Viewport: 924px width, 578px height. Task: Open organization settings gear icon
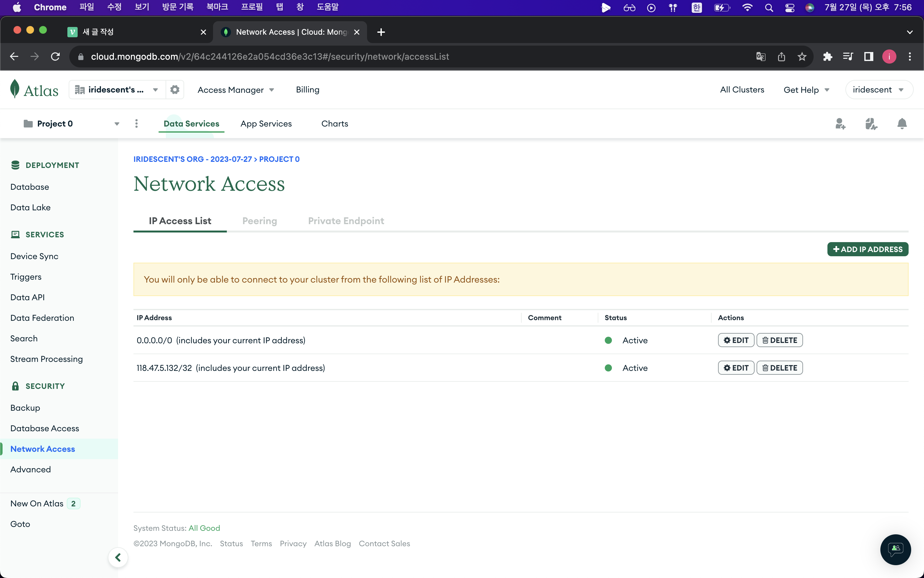175,90
